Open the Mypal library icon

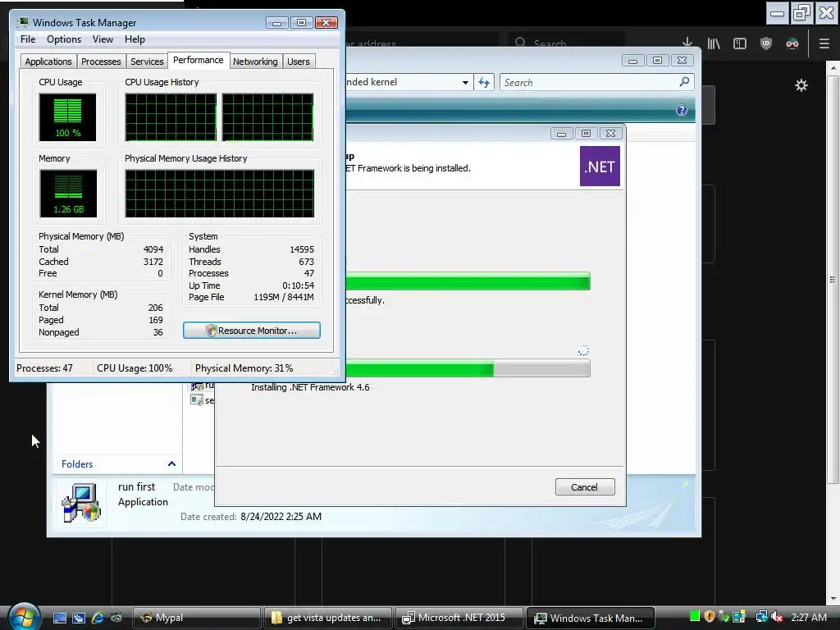(714, 43)
